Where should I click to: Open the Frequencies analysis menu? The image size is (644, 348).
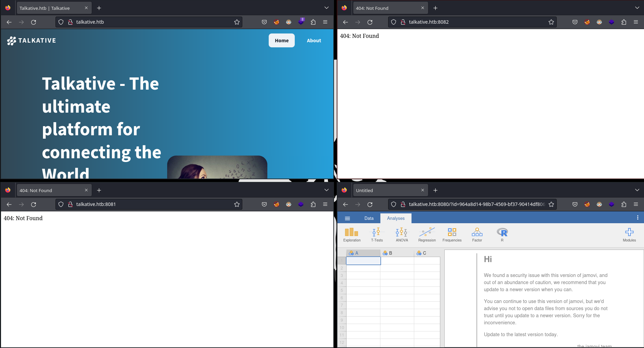[452, 234]
